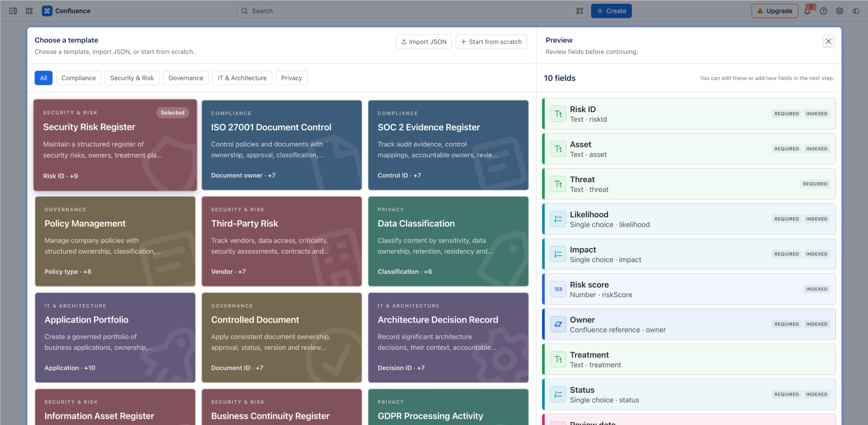
Task: Select the Security Risk Register template card
Action: pyautogui.click(x=115, y=145)
